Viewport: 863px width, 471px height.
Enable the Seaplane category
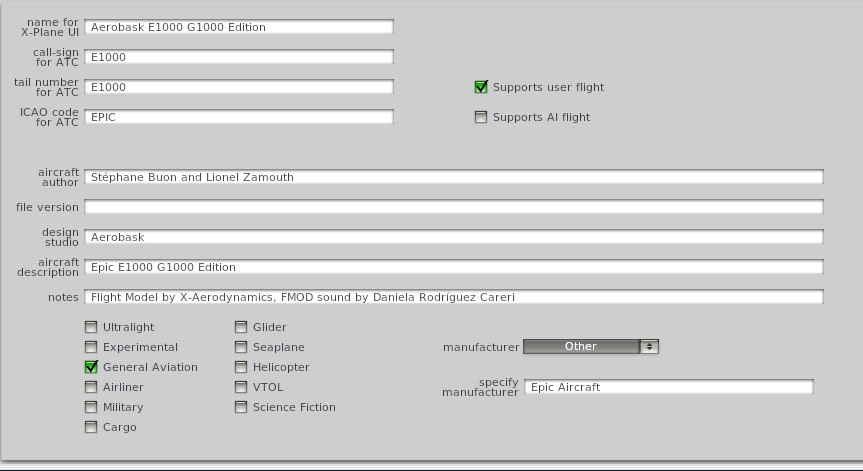click(241, 347)
